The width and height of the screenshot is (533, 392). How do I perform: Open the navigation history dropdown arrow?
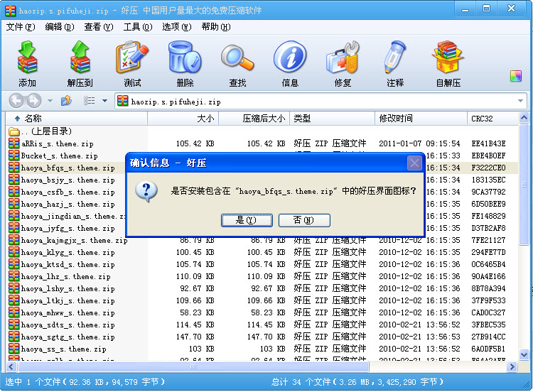(50, 101)
